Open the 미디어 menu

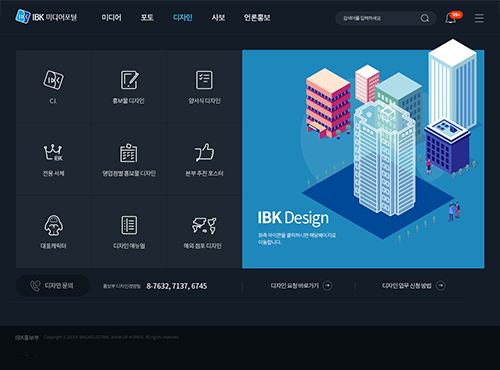112,17
